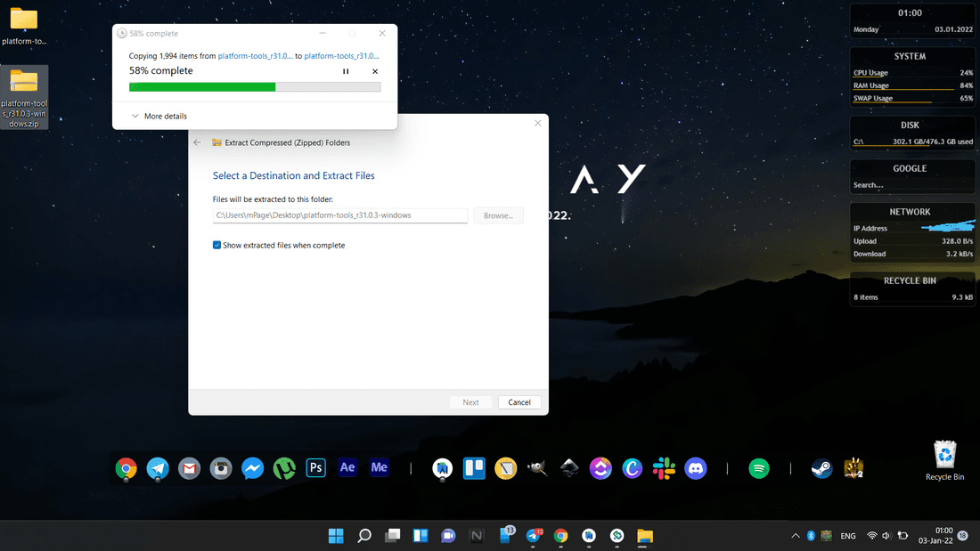The height and width of the screenshot is (551, 980).
Task: Open the Trello dock icon
Action: click(474, 468)
